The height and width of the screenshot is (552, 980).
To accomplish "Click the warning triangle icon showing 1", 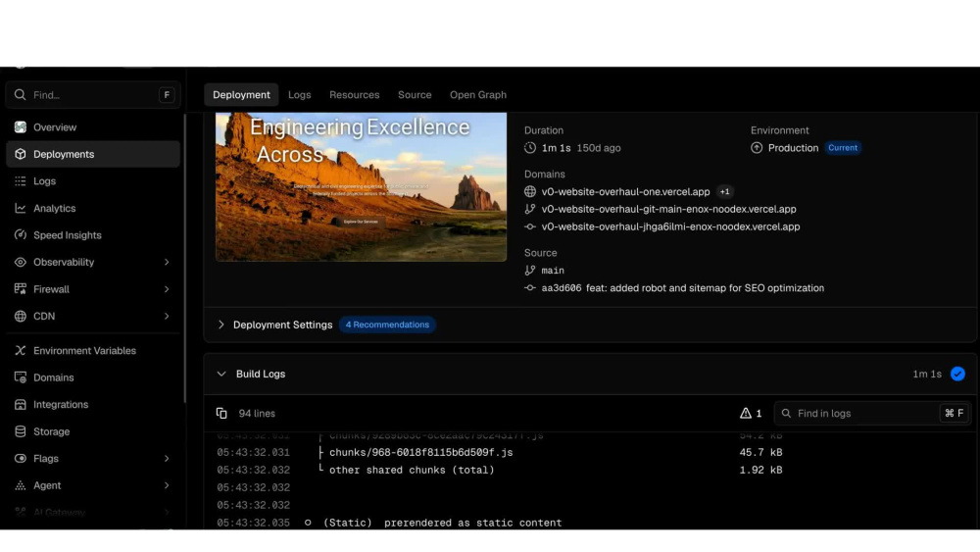I will click(x=745, y=413).
